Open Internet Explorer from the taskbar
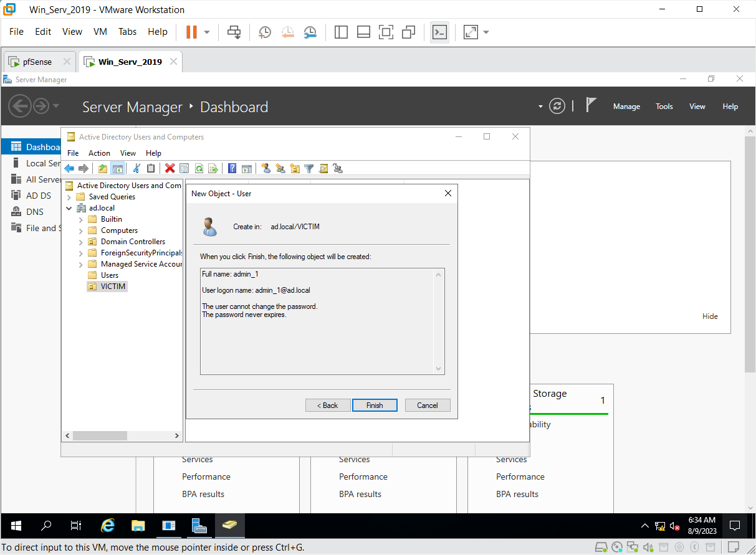 click(108, 525)
